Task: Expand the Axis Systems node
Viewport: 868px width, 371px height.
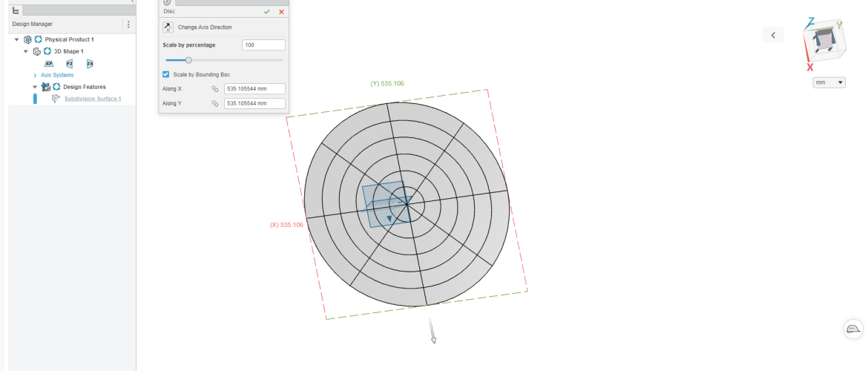Action: point(35,76)
